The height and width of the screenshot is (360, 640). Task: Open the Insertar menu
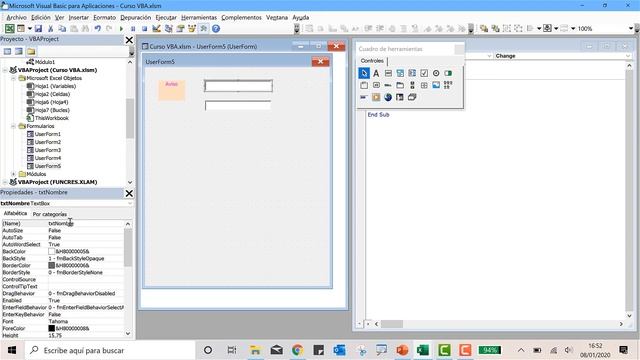click(x=78, y=18)
